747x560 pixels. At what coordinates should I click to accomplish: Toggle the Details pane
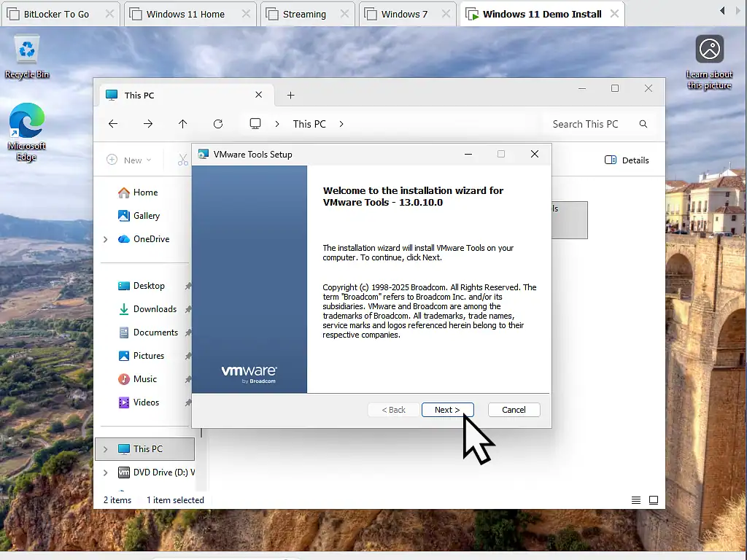627,160
